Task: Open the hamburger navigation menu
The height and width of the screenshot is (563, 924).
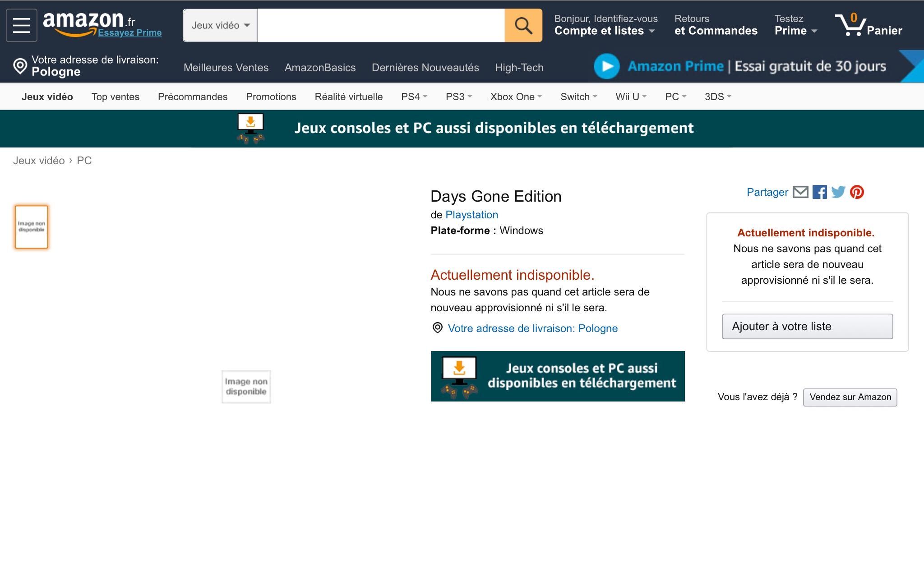Action: 21,24
